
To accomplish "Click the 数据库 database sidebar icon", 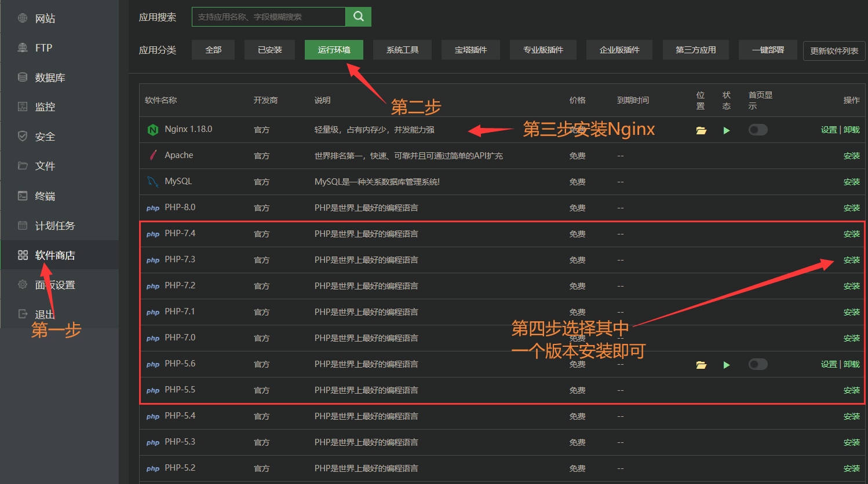I will click(23, 77).
